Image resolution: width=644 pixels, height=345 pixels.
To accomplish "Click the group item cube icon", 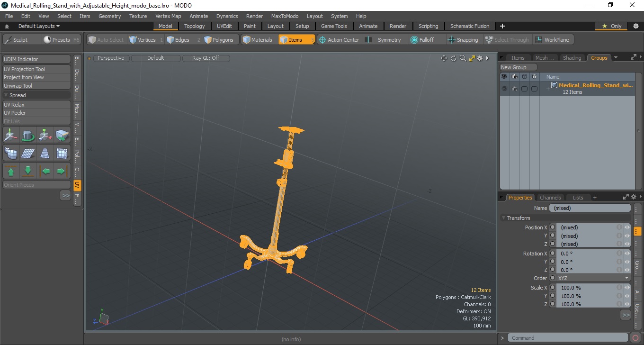I will [554, 85].
